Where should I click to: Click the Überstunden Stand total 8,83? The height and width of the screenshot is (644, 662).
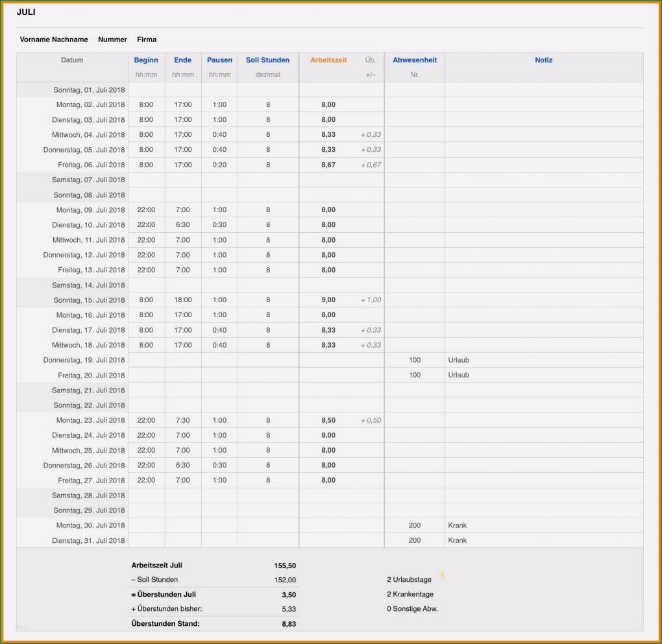pos(289,624)
